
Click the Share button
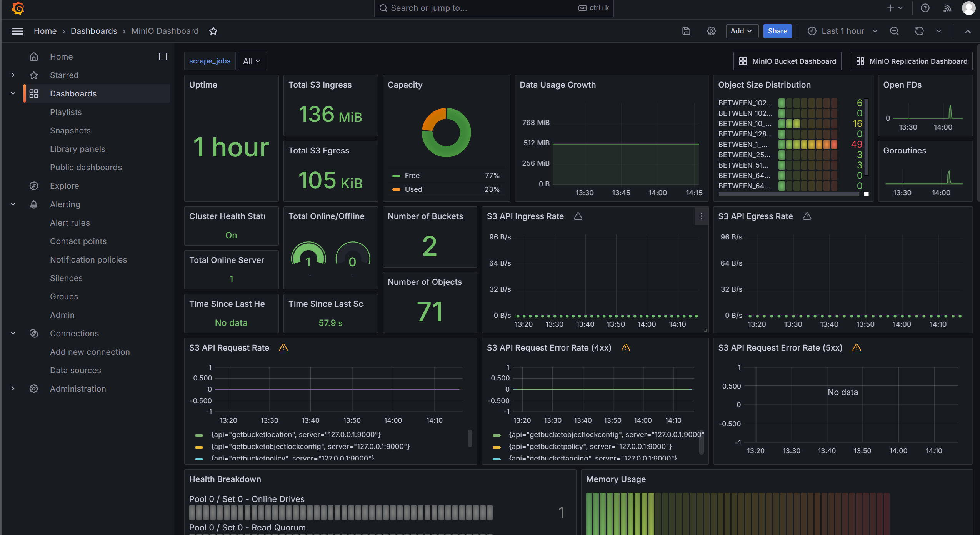click(x=777, y=31)
